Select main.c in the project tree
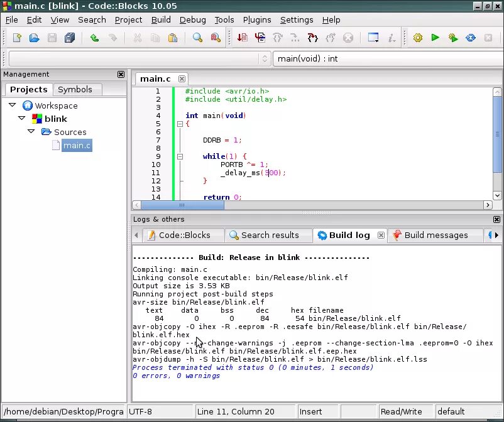Screen dimensions: 504x422 point(77,146)
